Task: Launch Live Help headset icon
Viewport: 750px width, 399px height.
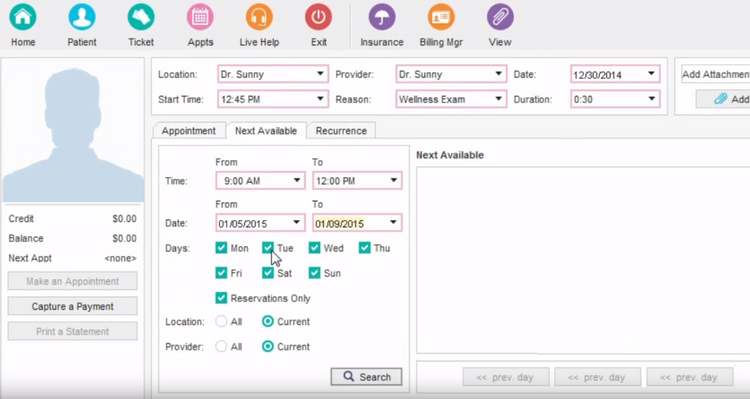Action: point(259,17)
